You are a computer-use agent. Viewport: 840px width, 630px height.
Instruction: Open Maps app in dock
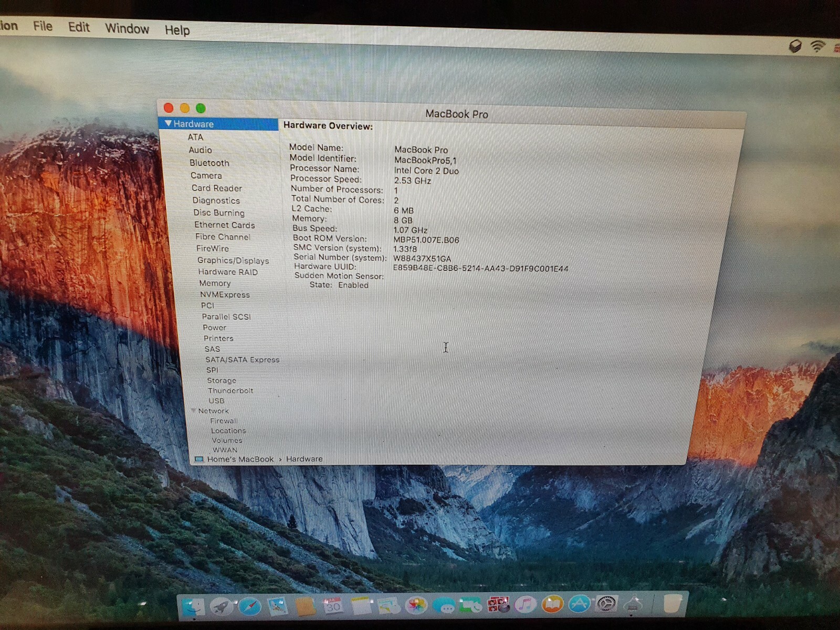pos(388,605)
